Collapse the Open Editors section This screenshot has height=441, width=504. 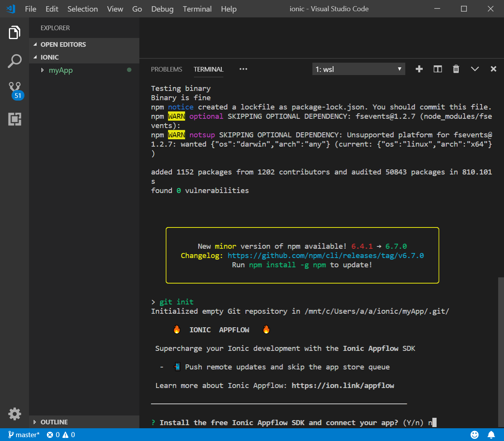click(x=63, y=44)
